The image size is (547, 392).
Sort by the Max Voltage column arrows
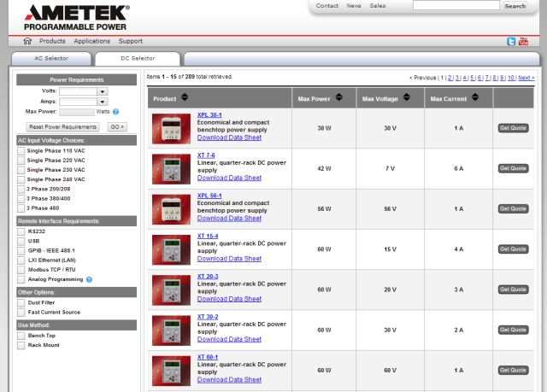tap(409, 99)
